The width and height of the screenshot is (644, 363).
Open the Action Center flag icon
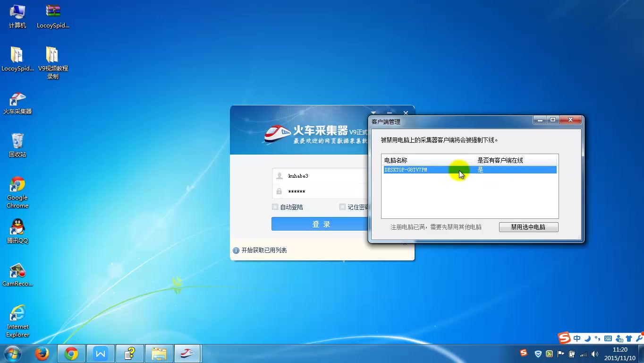pos(561,354)
